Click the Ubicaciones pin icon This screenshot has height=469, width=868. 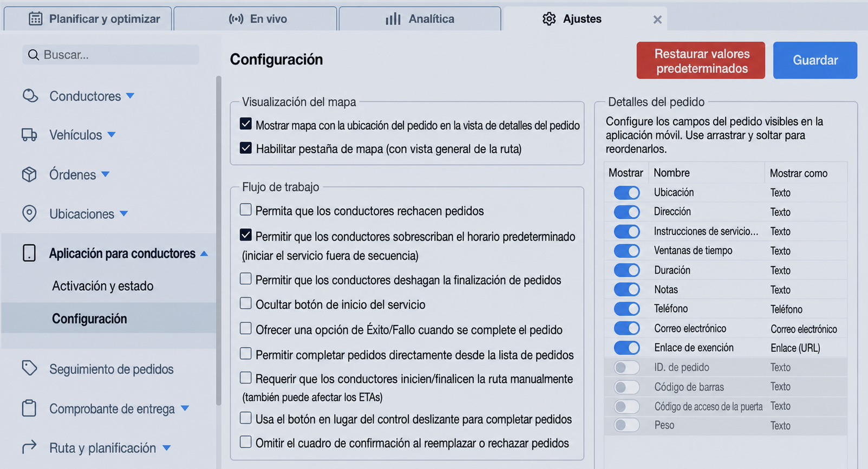click(29, 213)
